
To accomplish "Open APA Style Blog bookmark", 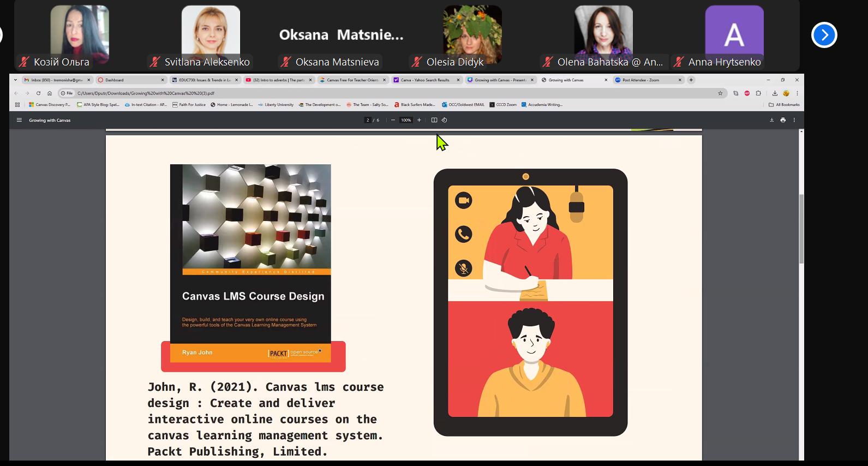I will pyautogui.click(x=98, y=105).
